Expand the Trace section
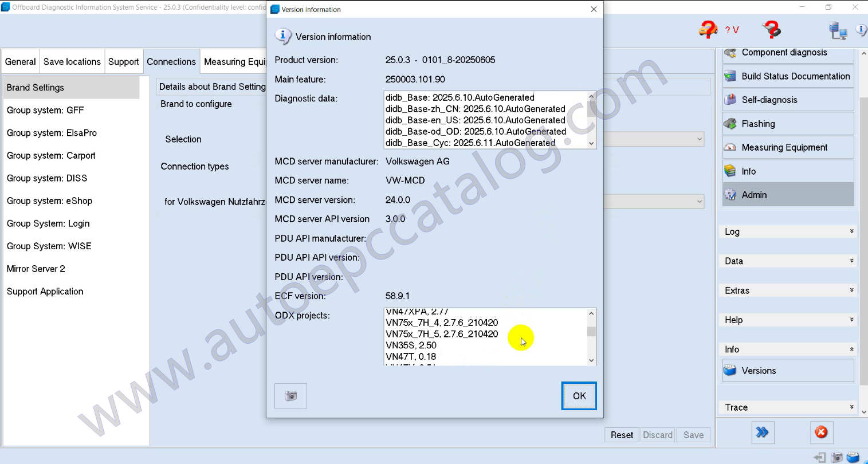The image size is (868, 464). click(788, 407)
